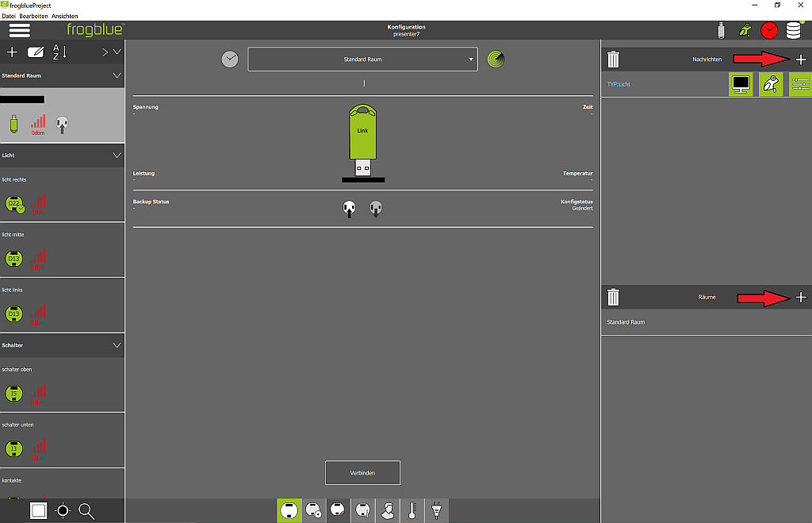The width and height of the screenshot is (812, 523).
Task: Click the green frog icon in top bar
Action: 745,31
